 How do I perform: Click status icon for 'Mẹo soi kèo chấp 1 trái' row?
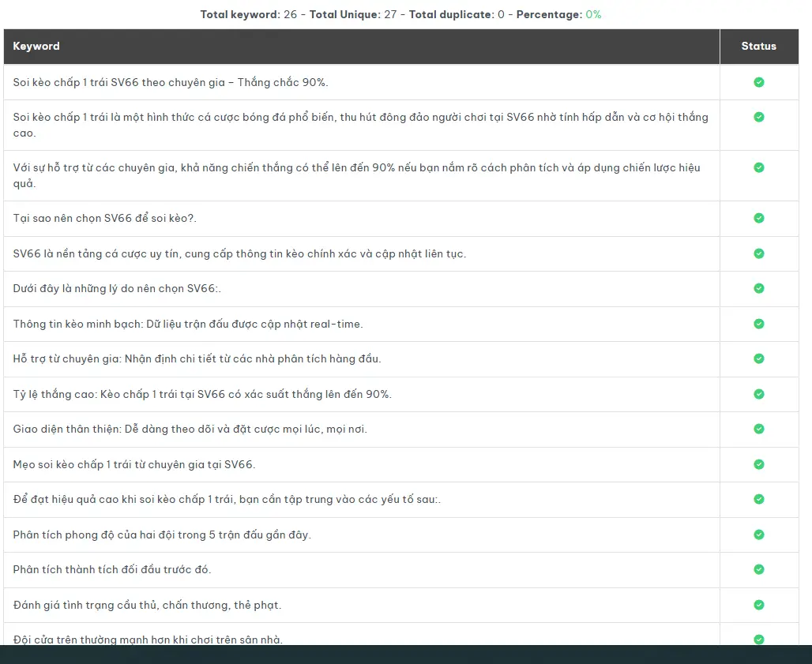758,464
